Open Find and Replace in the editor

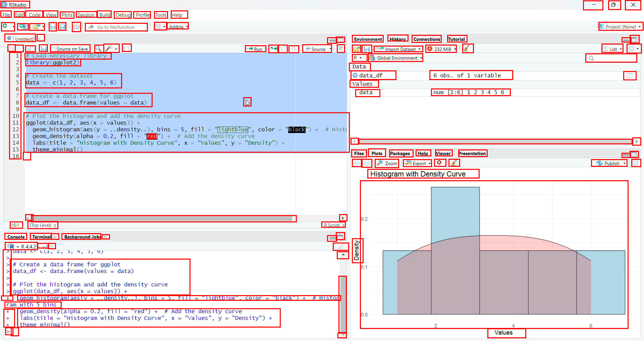pyautogui.click(x=98, y=48)
